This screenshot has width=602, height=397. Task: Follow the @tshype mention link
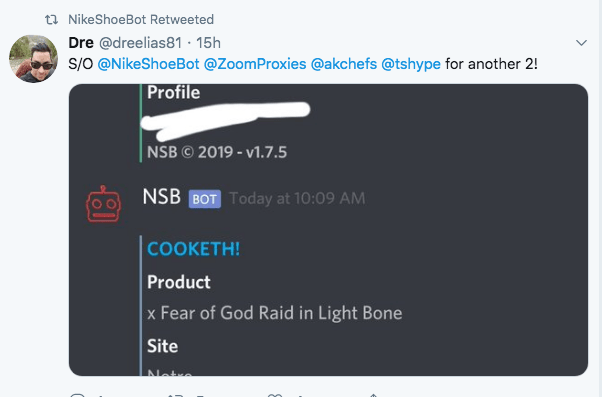[411, 64]
